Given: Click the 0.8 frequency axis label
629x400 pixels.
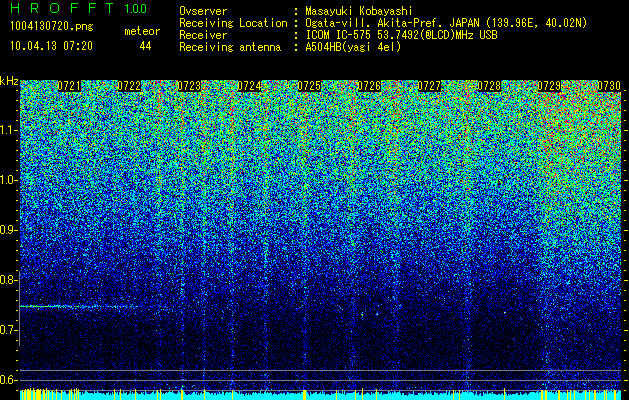Looking at the screenshot, I should (7, 280).
